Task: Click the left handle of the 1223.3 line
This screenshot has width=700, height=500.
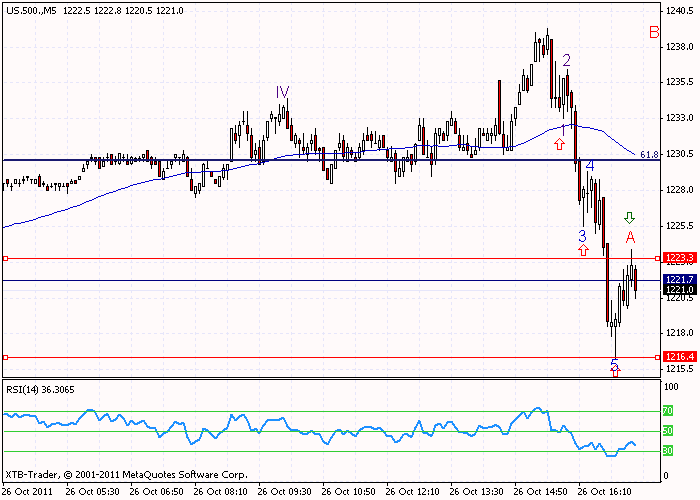Action: (5, 258)
